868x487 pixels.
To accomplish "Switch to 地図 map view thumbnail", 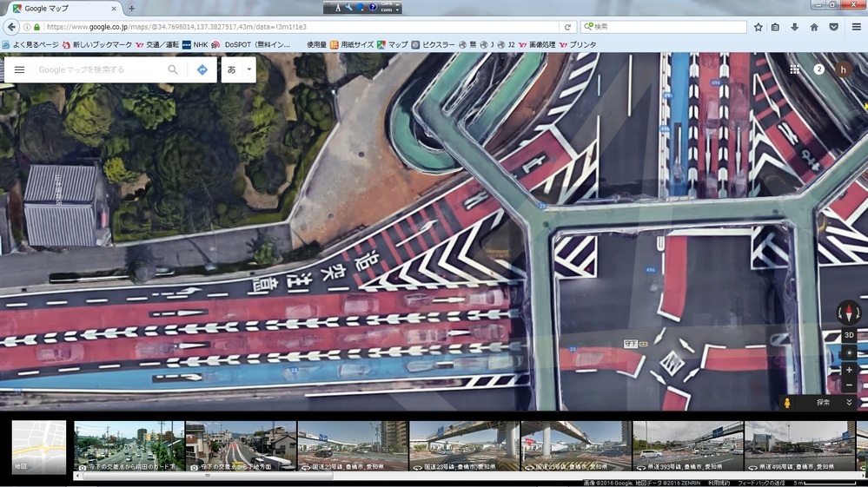I will pos(39,447).
